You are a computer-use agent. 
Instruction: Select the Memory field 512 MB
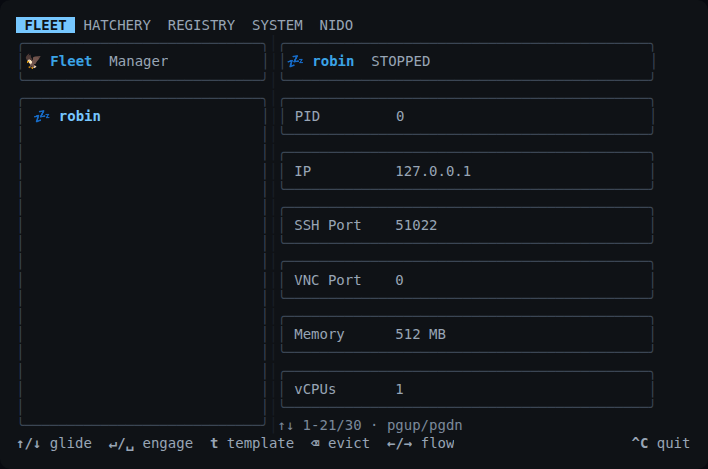coord(467,334)
